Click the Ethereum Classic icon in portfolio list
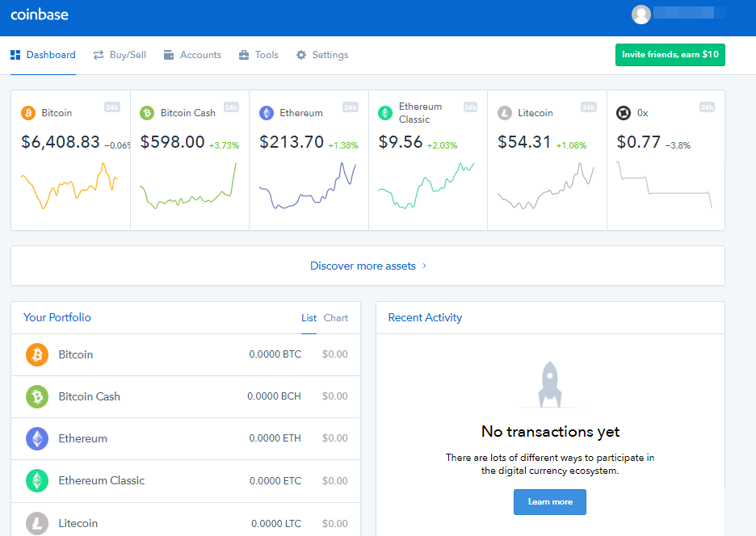This screenshot has height=536, width=756. tap(37, 480)
